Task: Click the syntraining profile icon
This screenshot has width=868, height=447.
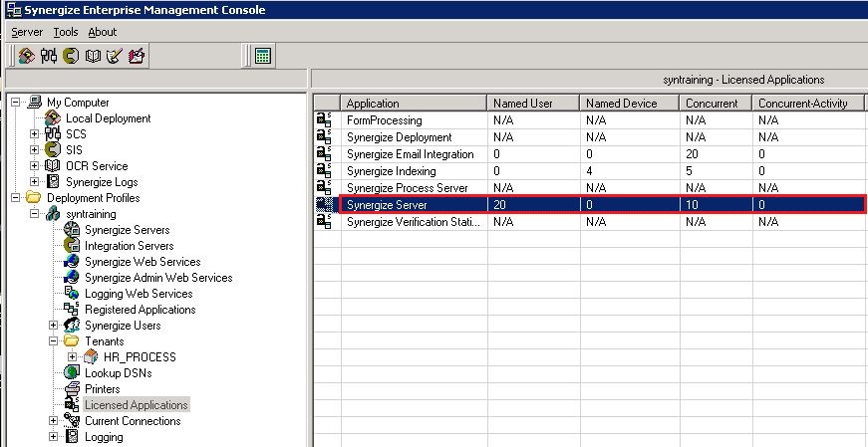Action: [53, 213]
